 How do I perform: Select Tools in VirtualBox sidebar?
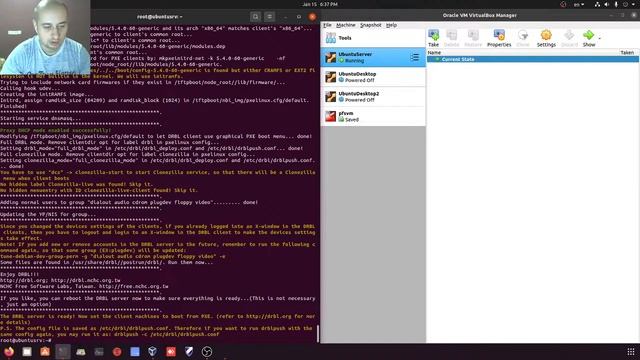373,38
